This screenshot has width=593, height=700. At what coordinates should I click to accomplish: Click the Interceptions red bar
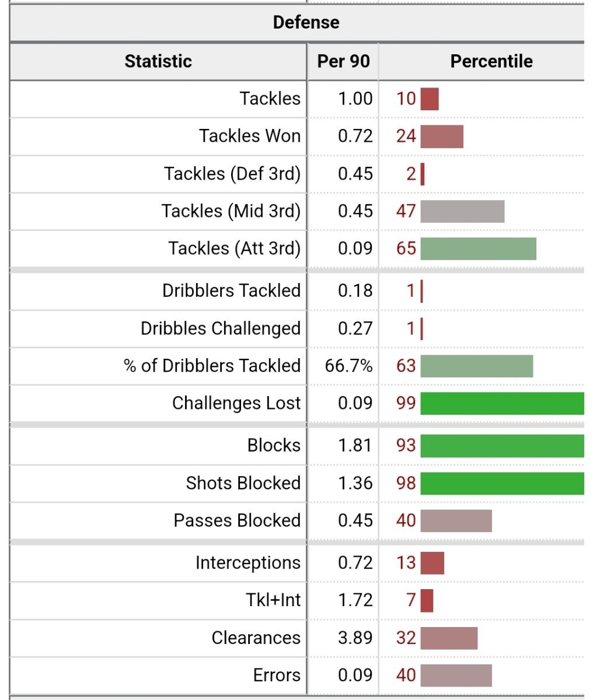click(x=432, y=563)
